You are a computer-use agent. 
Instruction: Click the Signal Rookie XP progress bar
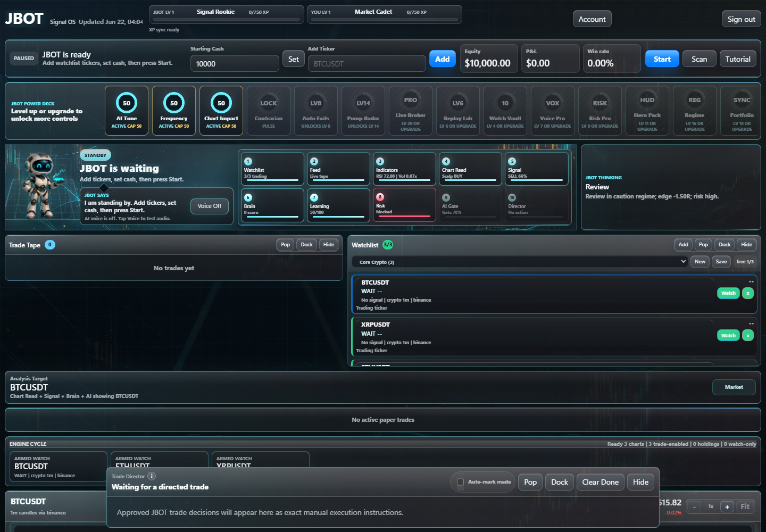coord(226,19)
